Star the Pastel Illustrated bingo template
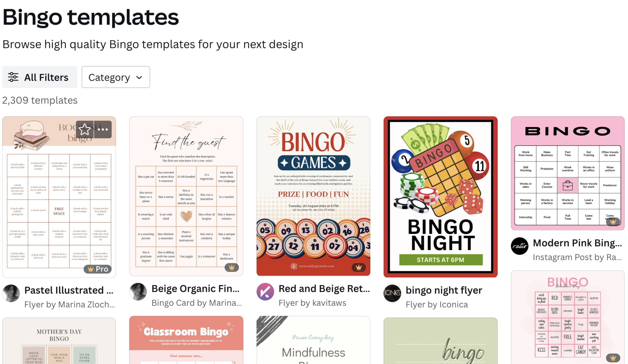628x364 pixels. click(x=85, y=130)
